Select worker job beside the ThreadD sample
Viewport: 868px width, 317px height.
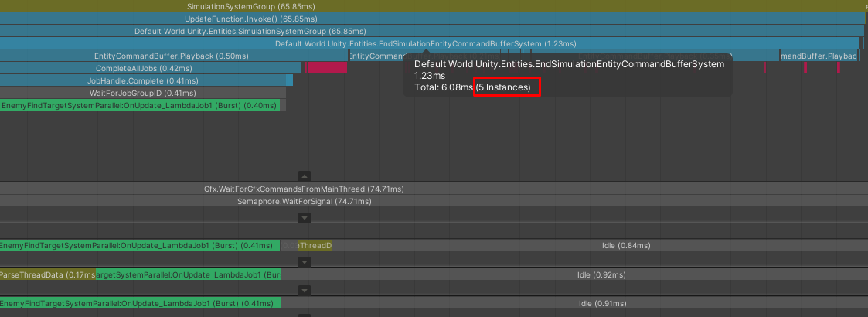click(x=139, y=246)
